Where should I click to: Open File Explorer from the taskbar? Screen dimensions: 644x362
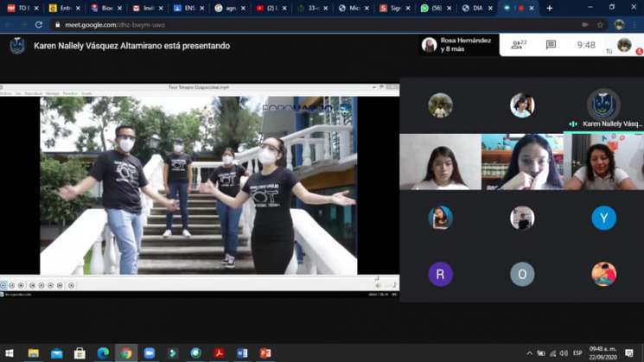[33, 353]
